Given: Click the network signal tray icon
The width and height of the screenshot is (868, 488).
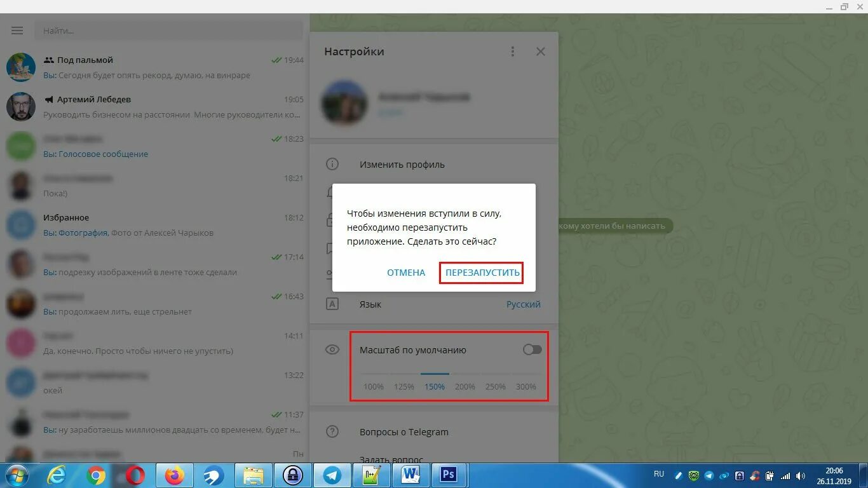Looking at the screenshot, I should pos(786,475).
